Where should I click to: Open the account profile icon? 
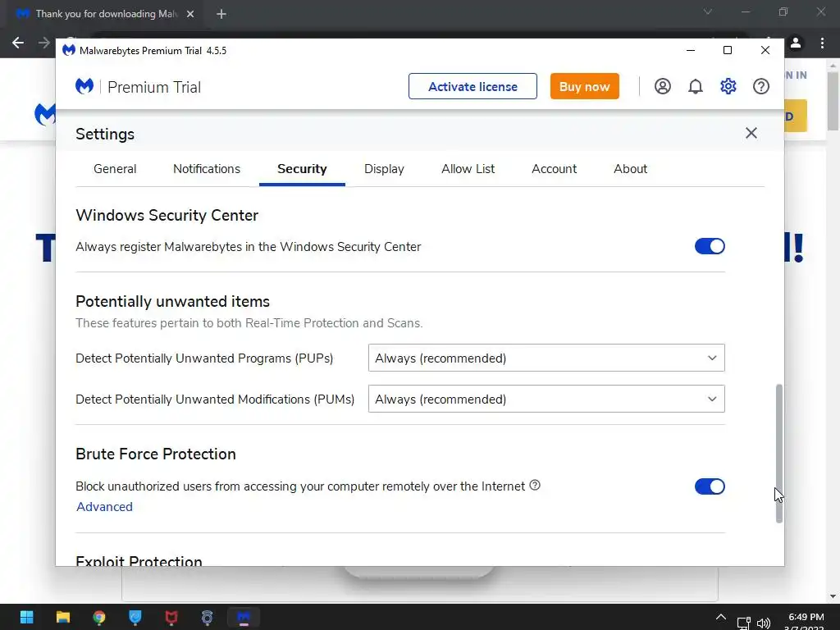(663, 86)
